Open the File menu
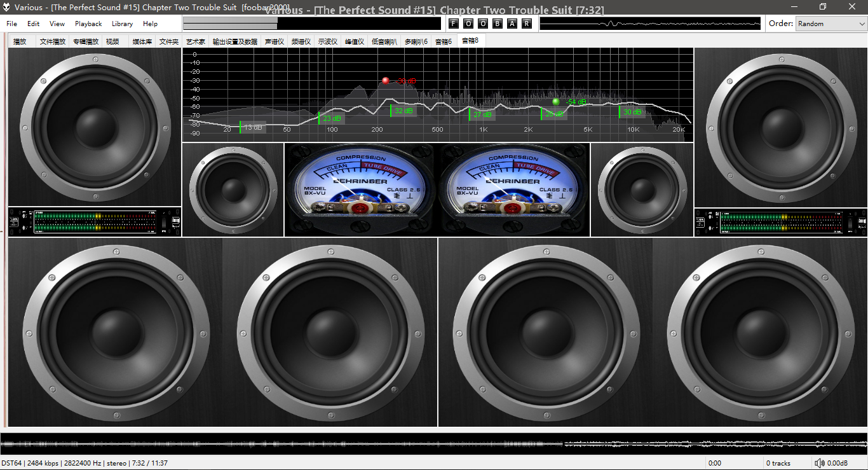The height and width of the screenshot is (470, 868). (x=12, y=24)
